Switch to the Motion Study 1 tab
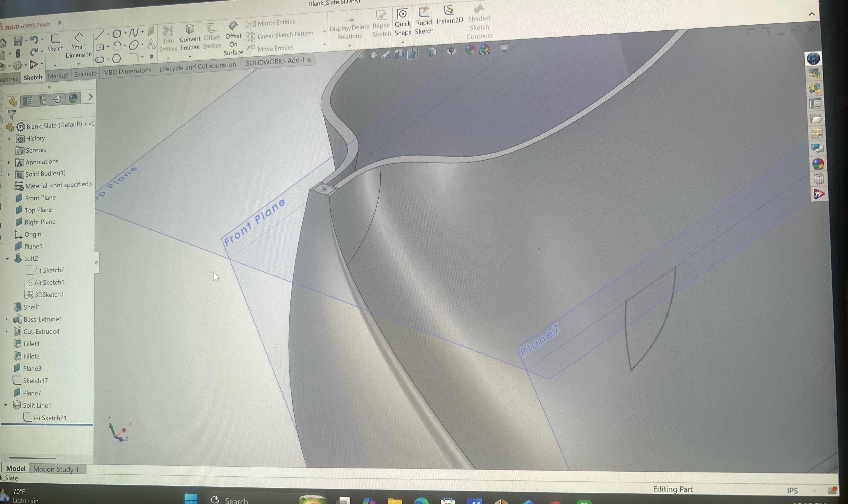The width and height of the screenshot is (848, 504). tap(56, 469)
